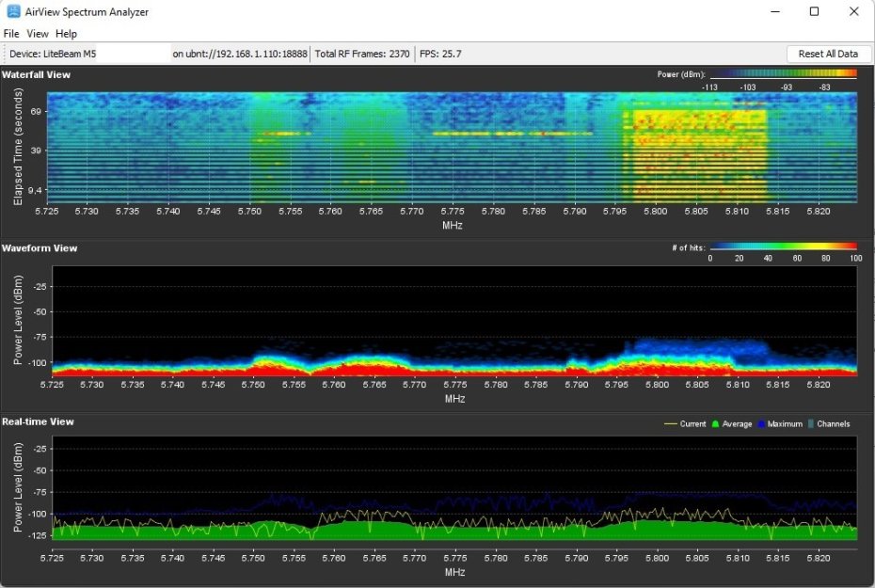The width and height of the screenshot is (875, 588).
Task: Open the View menu
Action: tap(38, 34)
